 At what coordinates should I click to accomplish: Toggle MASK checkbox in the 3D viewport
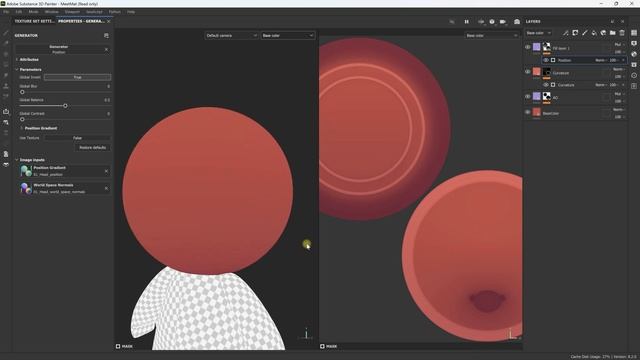118,346
